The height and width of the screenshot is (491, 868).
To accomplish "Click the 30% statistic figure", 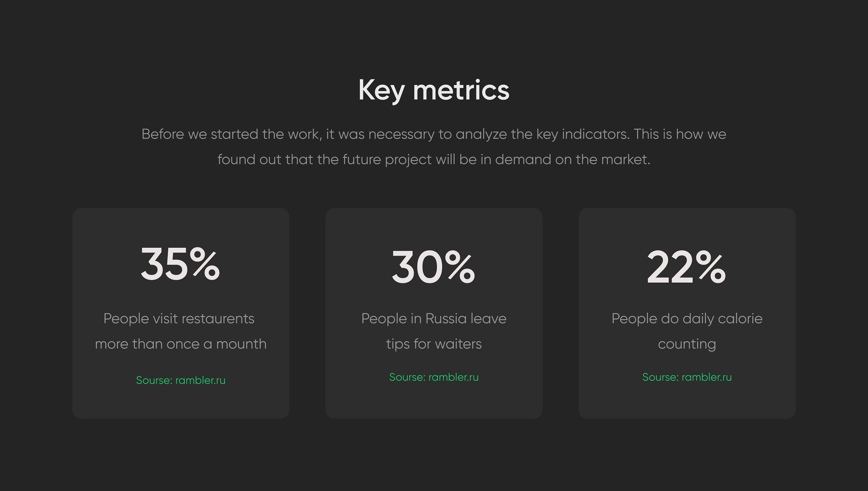I will coord(434,267).
